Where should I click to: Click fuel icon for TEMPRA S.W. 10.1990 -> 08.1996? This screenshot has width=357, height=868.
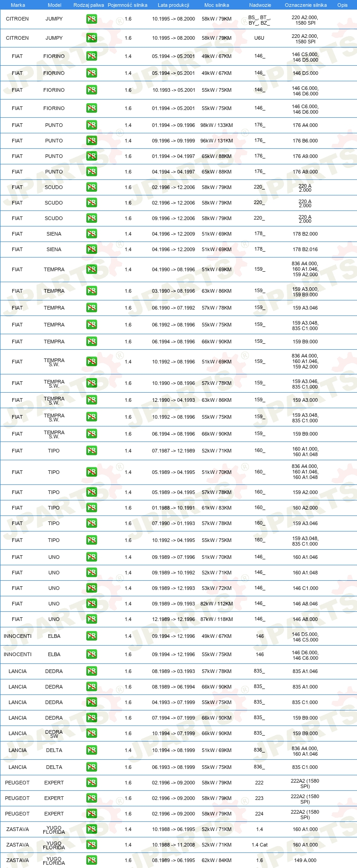[x=91, y=383]
